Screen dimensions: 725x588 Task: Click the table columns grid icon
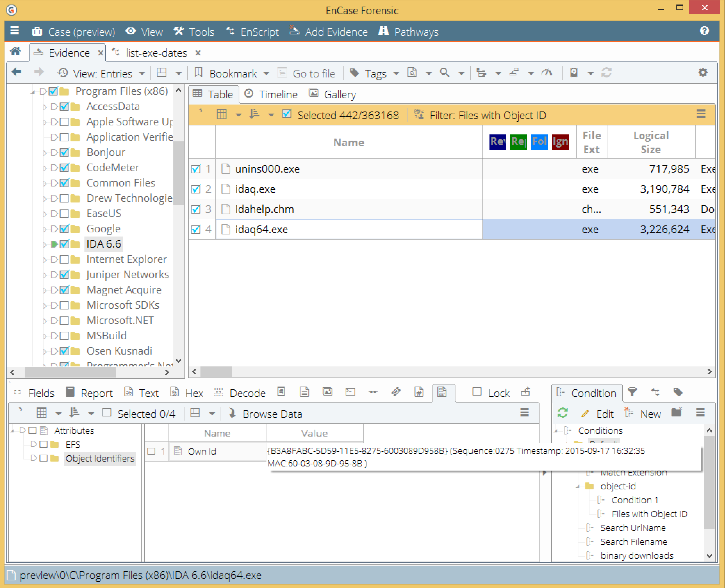click(x=222, y=114)
